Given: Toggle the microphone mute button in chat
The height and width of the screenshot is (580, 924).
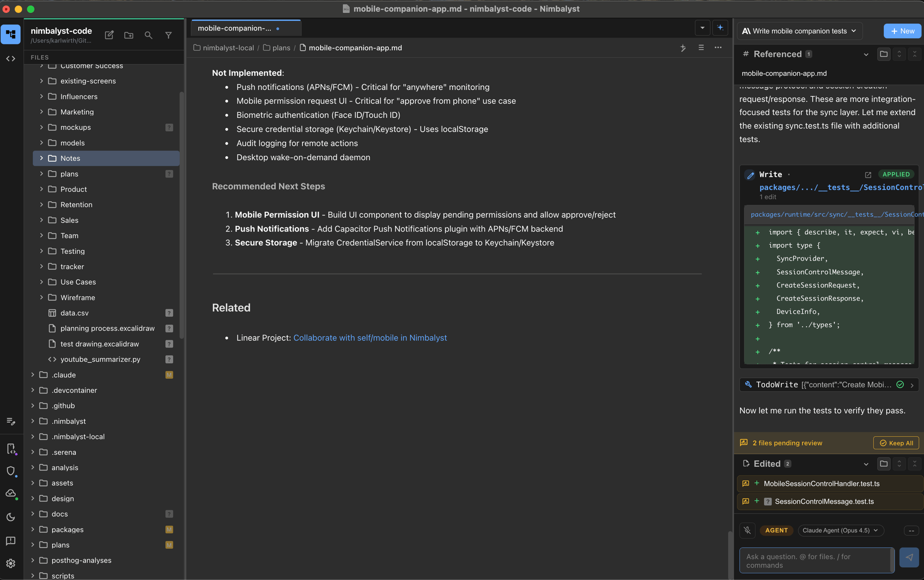Looking at the screenshot, I should coord(747,530).
